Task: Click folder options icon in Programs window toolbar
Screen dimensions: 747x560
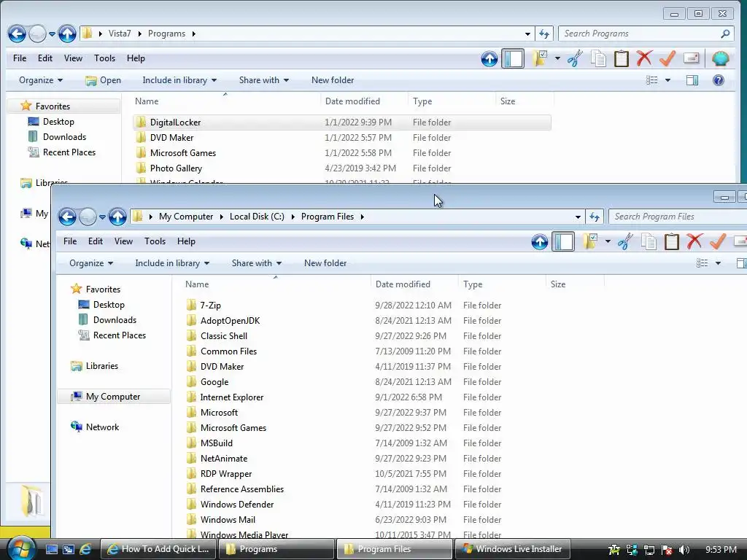Action: 541,58
